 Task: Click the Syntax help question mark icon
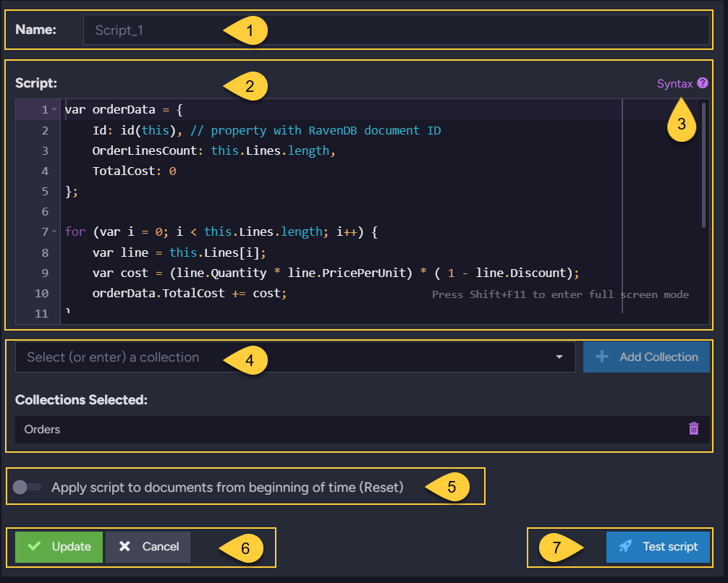coord(703,83)
